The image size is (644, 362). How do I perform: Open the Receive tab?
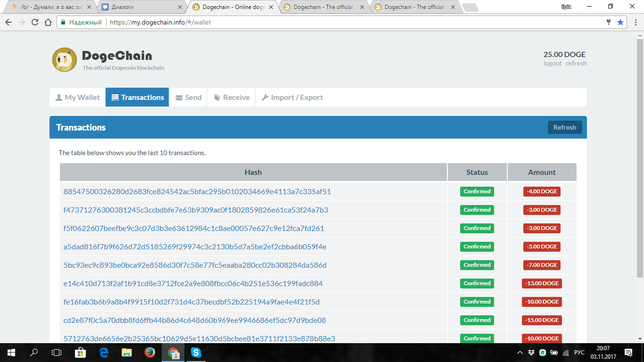(231, 97)
